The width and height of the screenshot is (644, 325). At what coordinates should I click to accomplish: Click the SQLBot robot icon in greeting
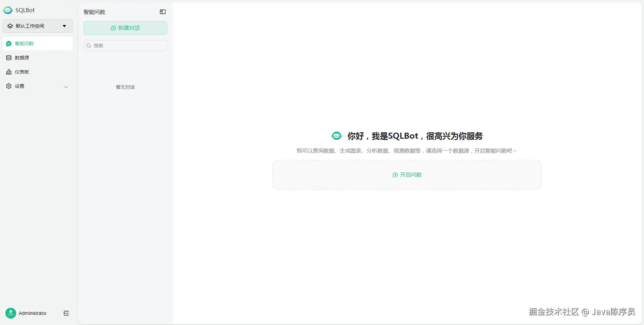pyautogui.click(x=337, y=136)
